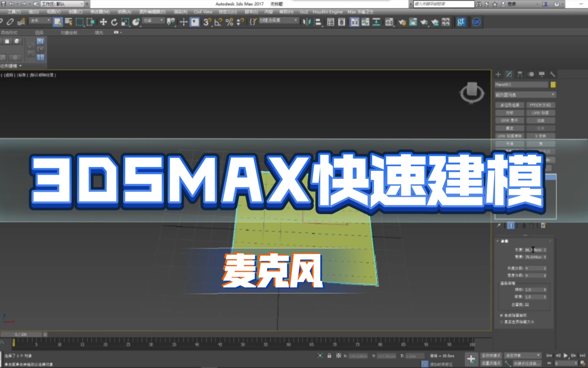This screenshot has width=588, height=368.
Task: Click the Pin Stack icon
Action: pos(499,226)
